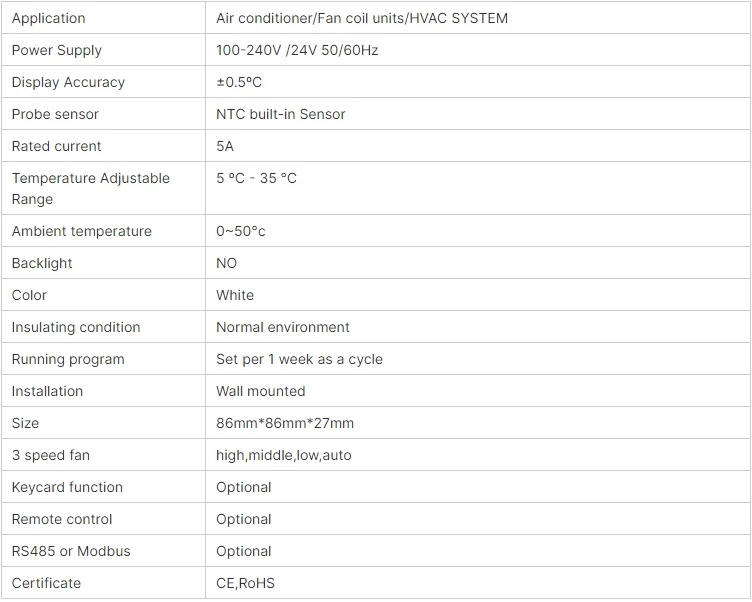Click the "Temperature Adjustable Range" label
The image size is (752, 602).
[x=90, y=188]
